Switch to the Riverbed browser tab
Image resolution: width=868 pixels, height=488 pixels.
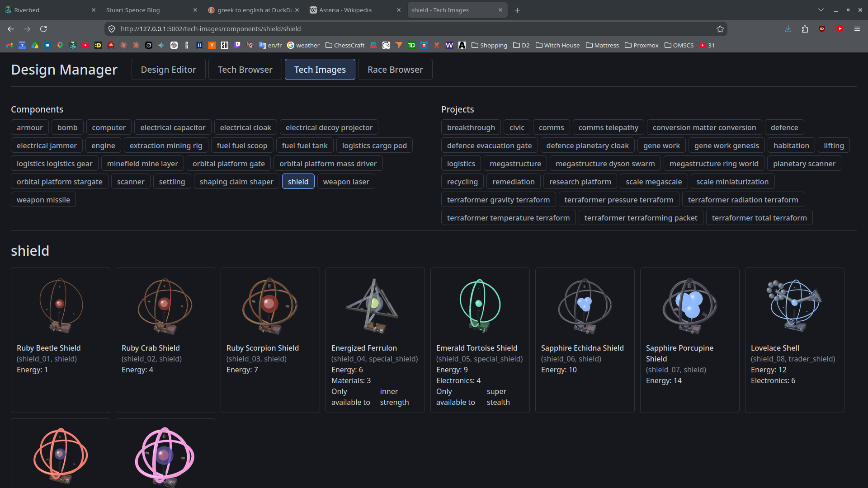coord(50,10)
